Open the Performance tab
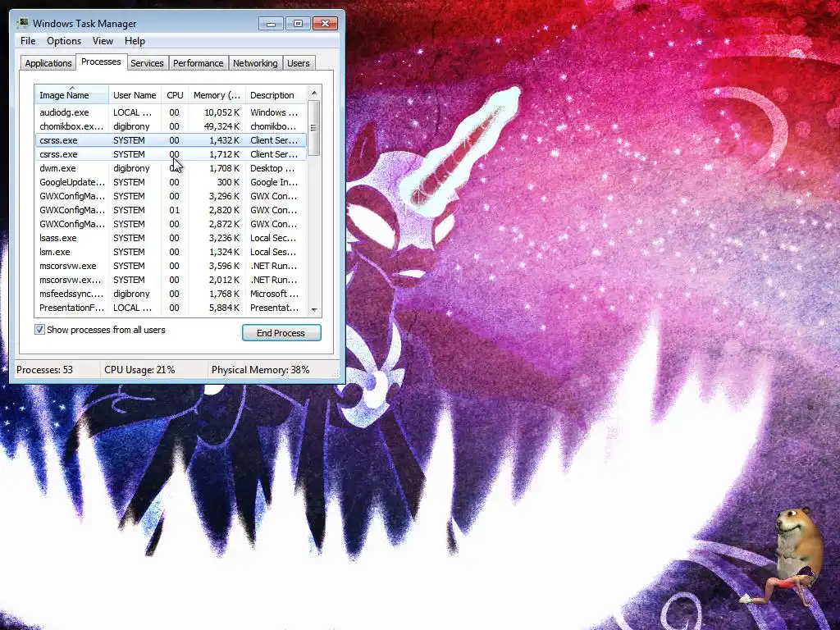This screenshot has width=840, height=630. pyautogui.click(x=198, y=63)
